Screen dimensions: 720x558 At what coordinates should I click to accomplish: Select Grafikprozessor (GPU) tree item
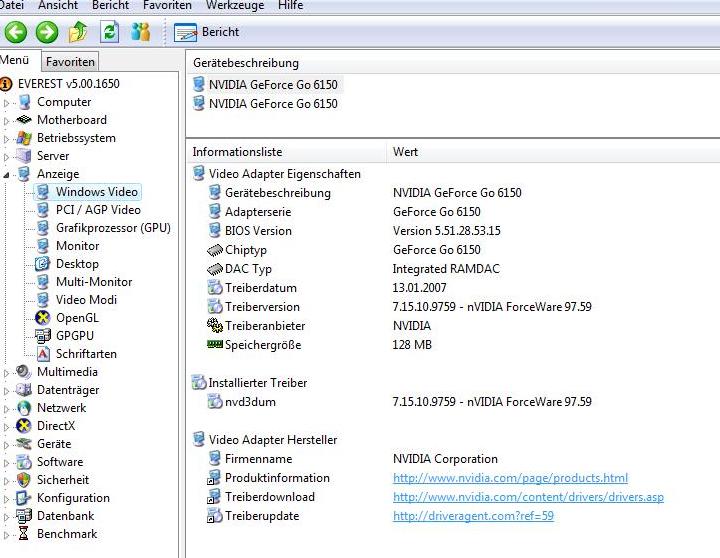[113, 228]
